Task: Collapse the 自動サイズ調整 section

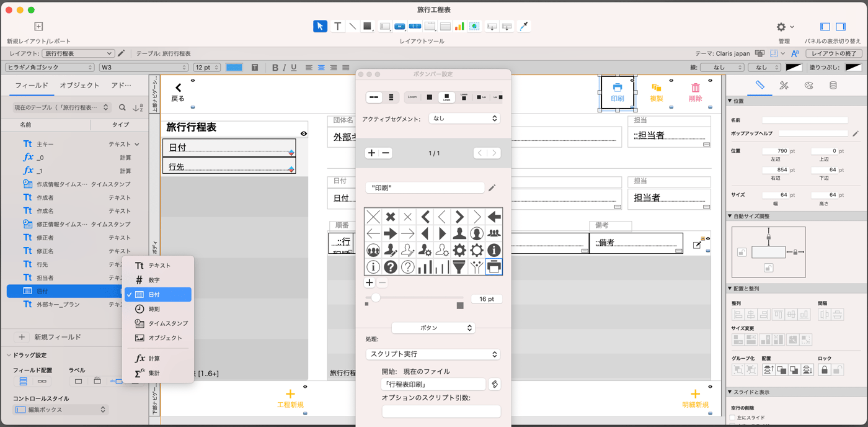Action: [730, 216]
